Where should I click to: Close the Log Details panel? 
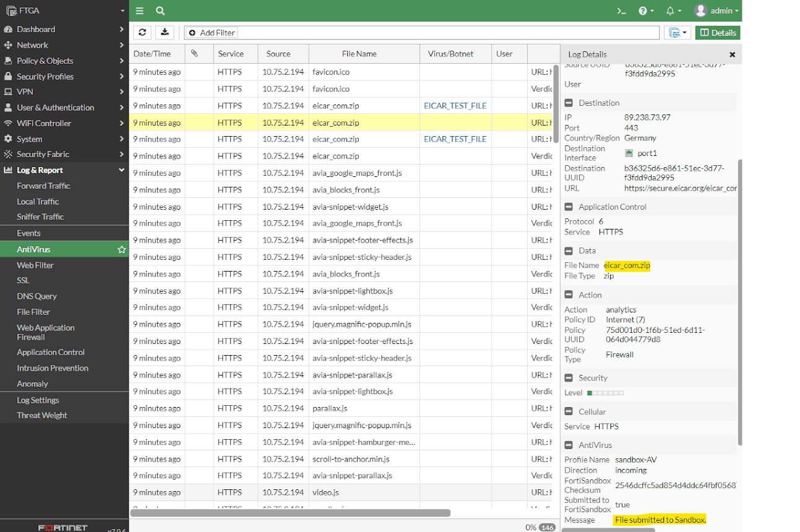click(x=732, y=54)
